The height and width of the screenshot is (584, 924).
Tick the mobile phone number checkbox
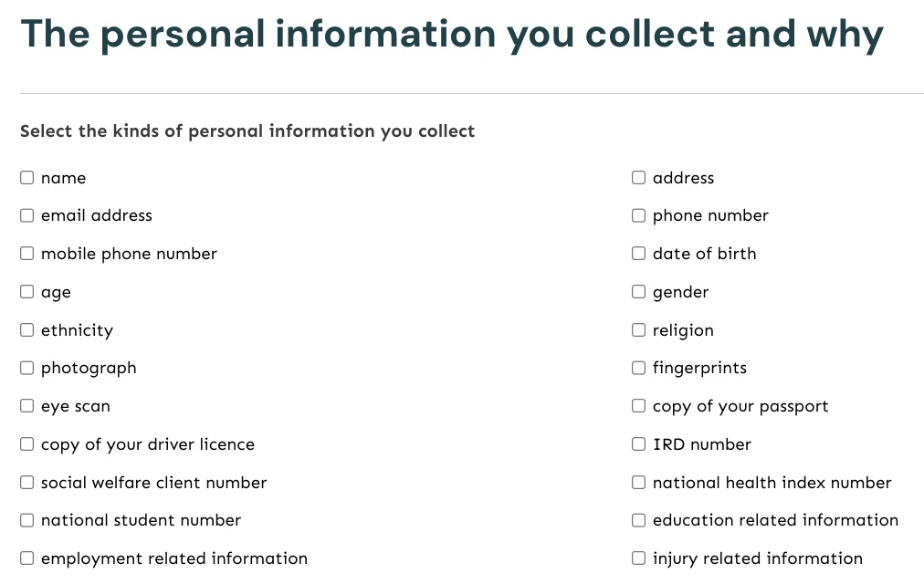(x=27, y=254)
